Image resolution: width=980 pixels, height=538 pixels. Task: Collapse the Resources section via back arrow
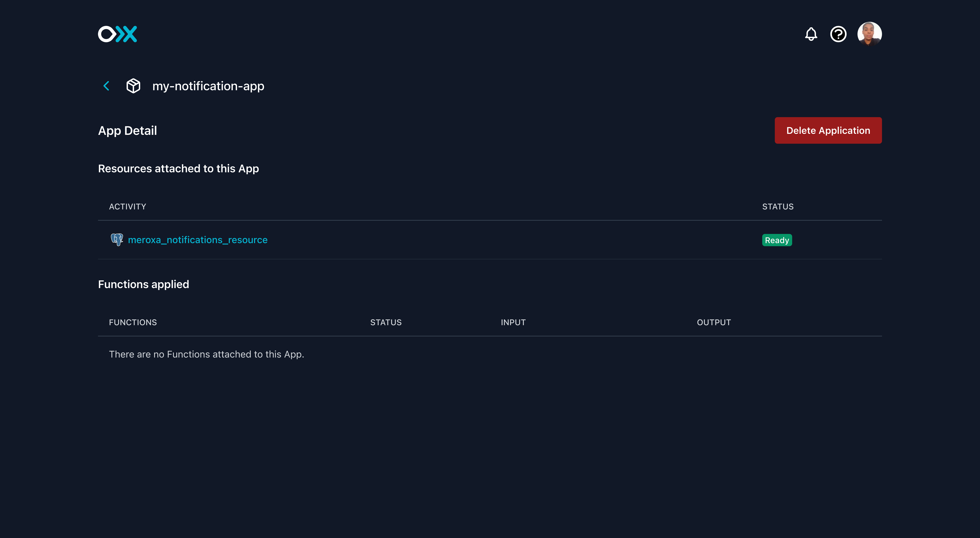tap(106, 86)
